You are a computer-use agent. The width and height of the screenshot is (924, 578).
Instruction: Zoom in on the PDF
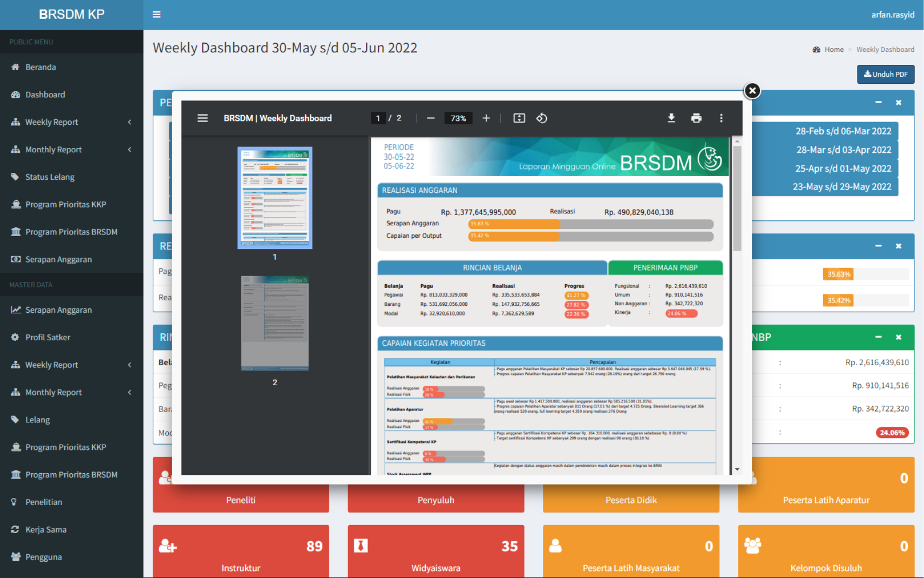(x=486, y=118)
